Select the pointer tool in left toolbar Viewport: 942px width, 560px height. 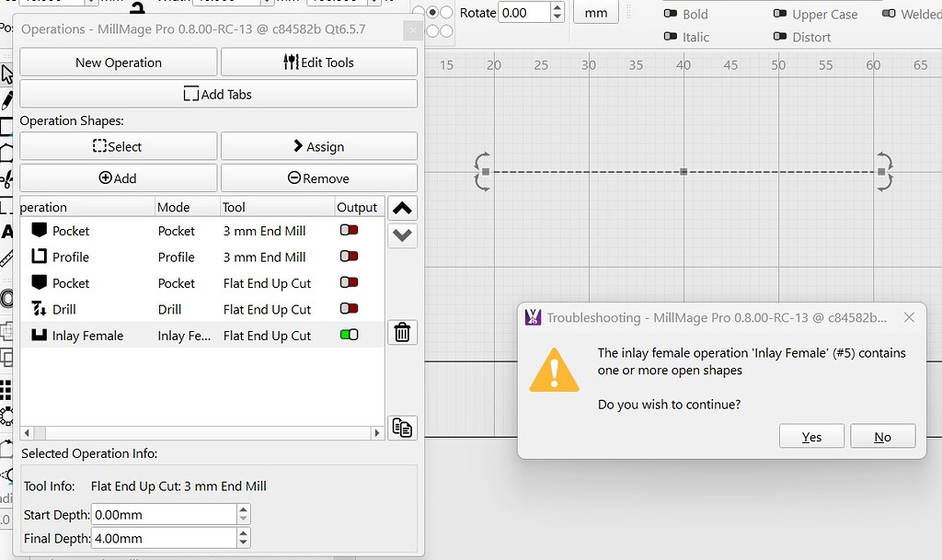pos(6,75)
